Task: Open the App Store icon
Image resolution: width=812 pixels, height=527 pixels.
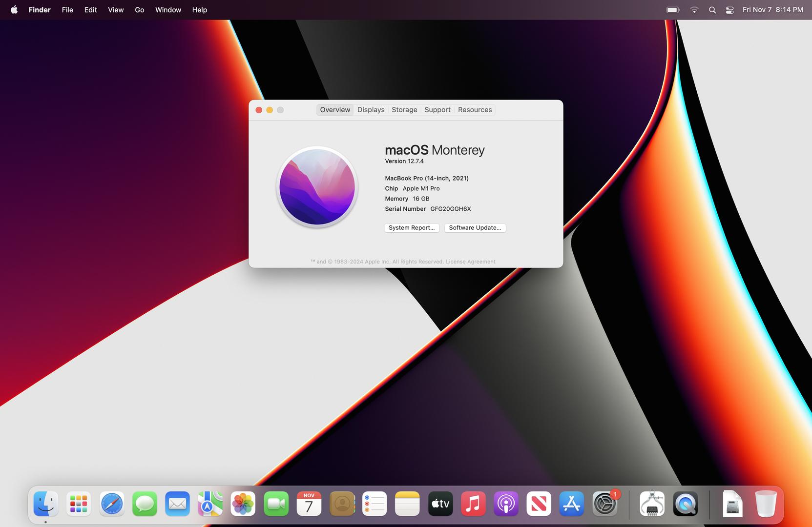Action: 571,504
